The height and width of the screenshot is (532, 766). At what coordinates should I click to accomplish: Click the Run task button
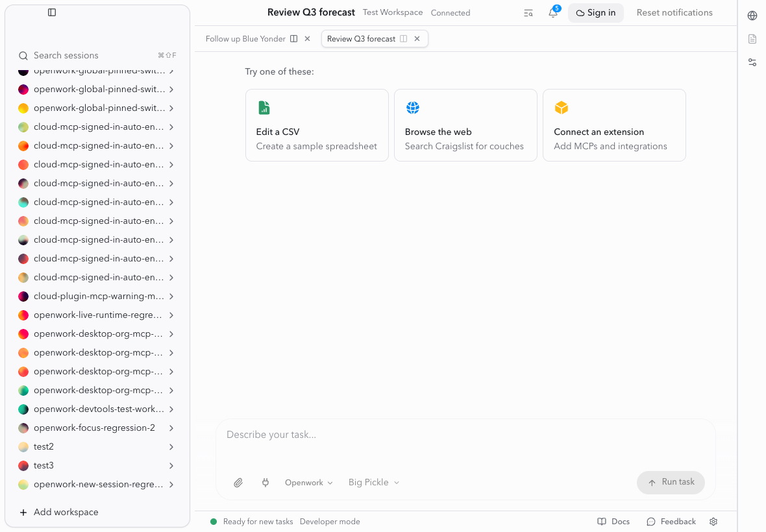tap(671, 482)
